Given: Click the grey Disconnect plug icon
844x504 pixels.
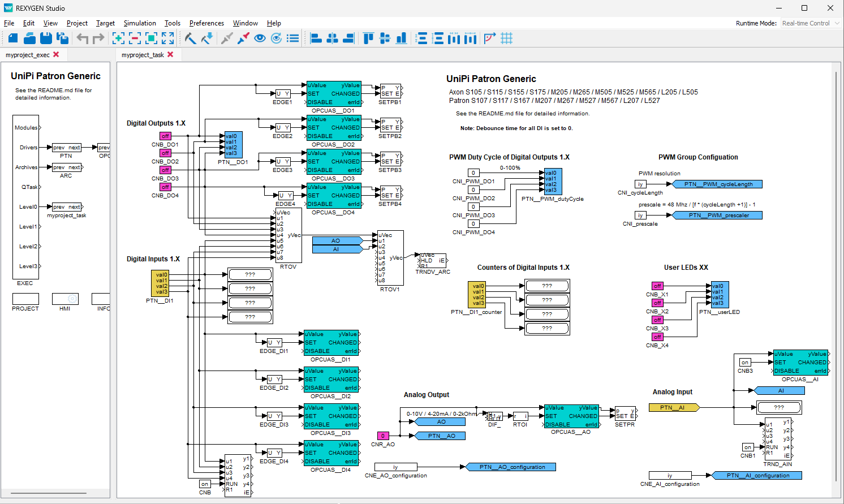Looking at the screenshot, I should [x=227, y=38].
